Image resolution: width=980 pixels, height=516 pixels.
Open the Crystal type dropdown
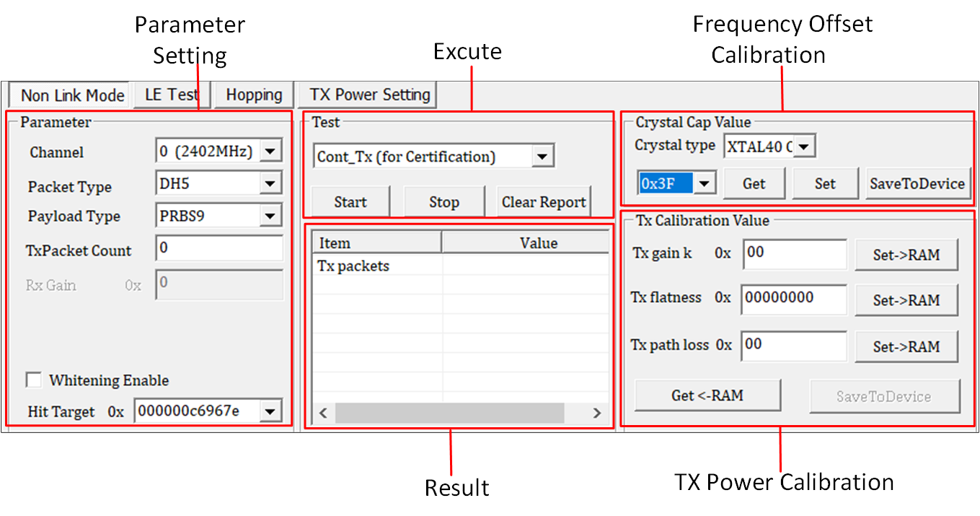point(804,147)
